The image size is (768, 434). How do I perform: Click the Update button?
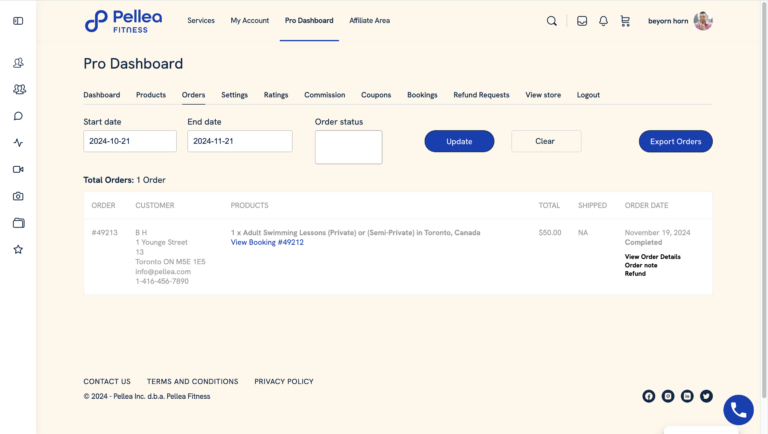(459, 141)
